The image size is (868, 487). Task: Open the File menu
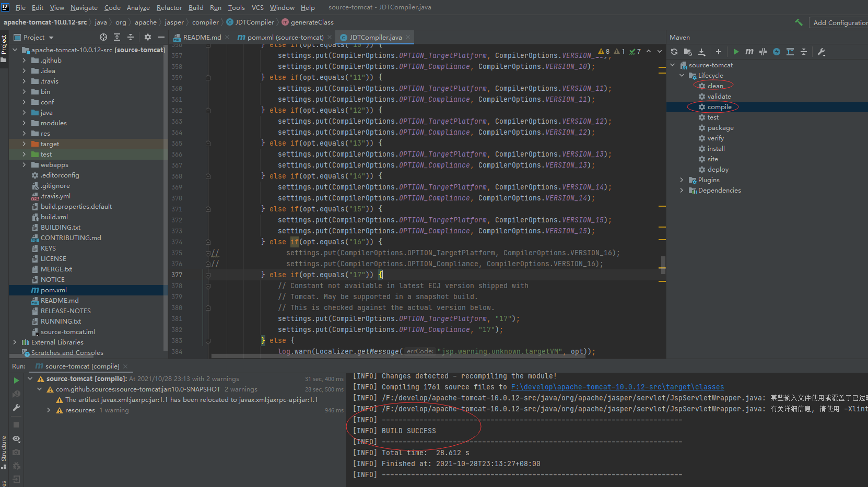click(20, 7)
